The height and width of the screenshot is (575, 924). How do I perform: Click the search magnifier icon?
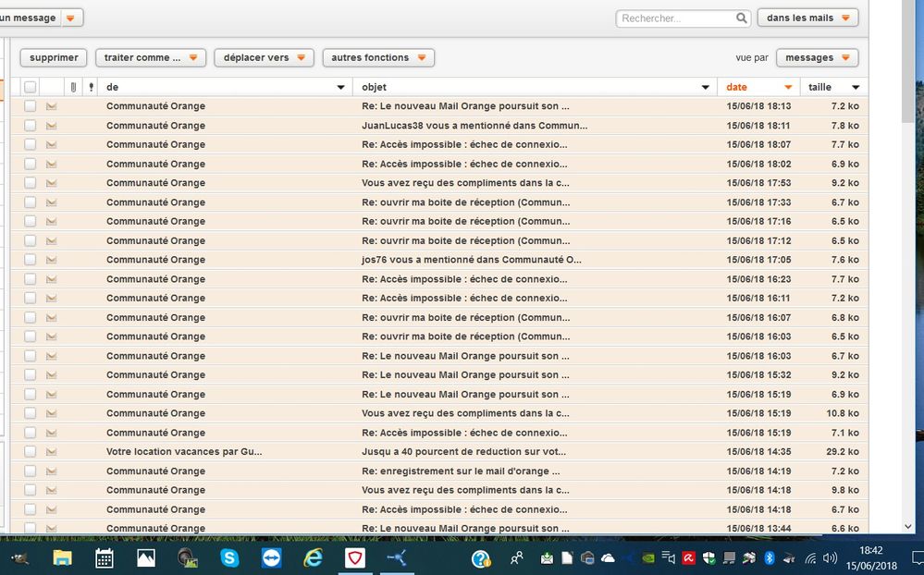click(741, 18)
